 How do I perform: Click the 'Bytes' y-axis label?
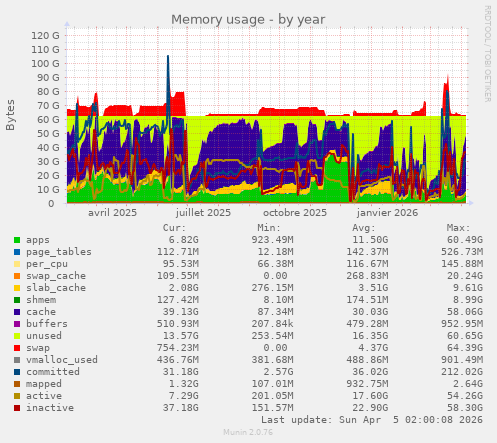pyautogui.click(x=10, y=115)
